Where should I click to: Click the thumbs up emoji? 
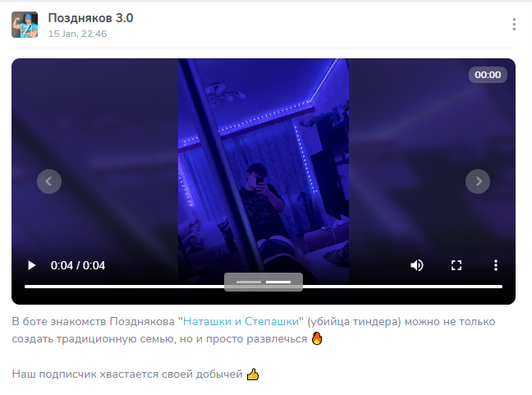point(252,374)
